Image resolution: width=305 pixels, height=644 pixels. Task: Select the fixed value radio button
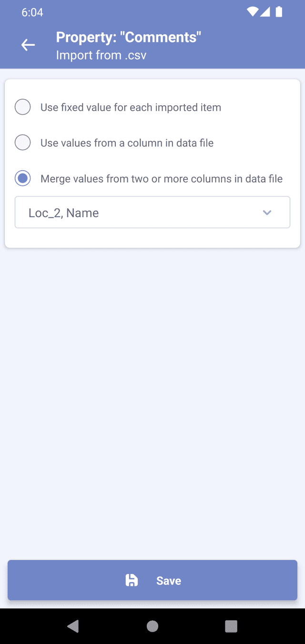pyautogui.click(x=23, y=107)
